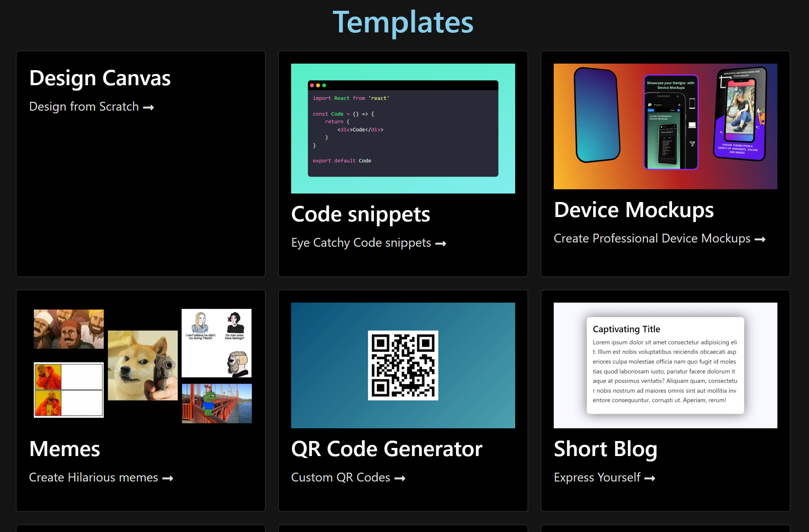Screen dimensions: 809x532
Task: Click the Templates page heading
Action: pyautogui.click(x=403, y=22)
